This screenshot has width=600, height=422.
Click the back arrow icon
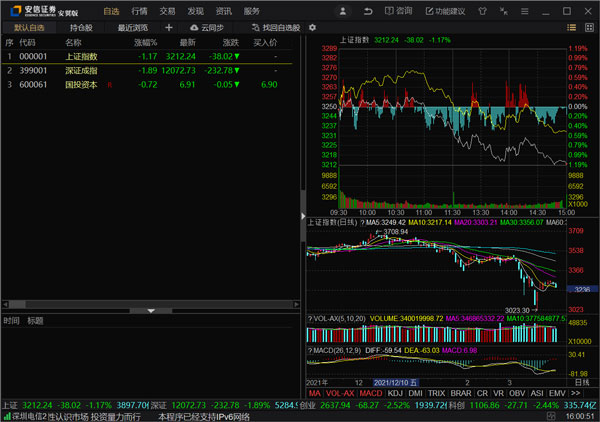368,11
